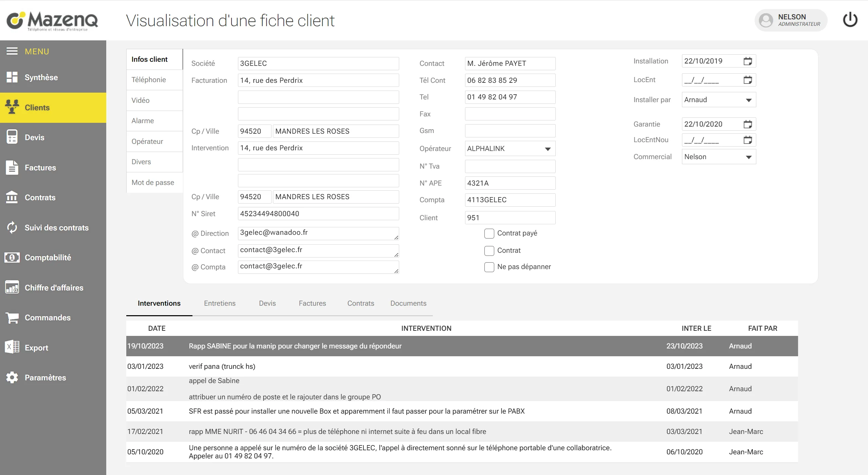Open the Alarme tab
This screenshot has width=868, height=475.
[x=154, y=121]
